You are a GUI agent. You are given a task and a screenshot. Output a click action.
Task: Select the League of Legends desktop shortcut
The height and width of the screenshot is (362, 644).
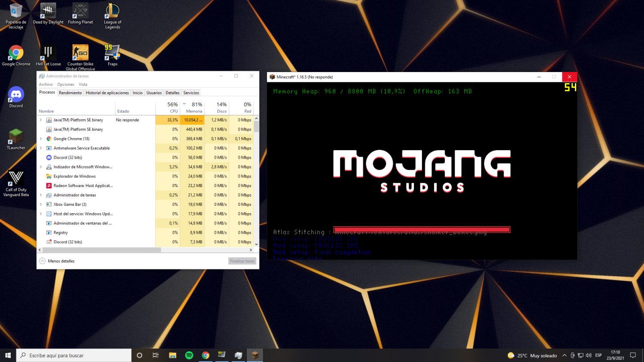pos(112,16)
